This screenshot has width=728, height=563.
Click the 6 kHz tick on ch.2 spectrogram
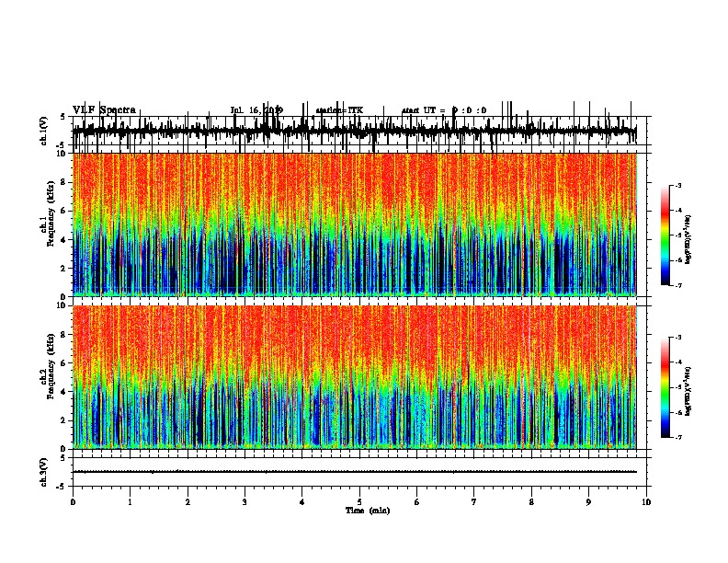[x=63, y=363]
